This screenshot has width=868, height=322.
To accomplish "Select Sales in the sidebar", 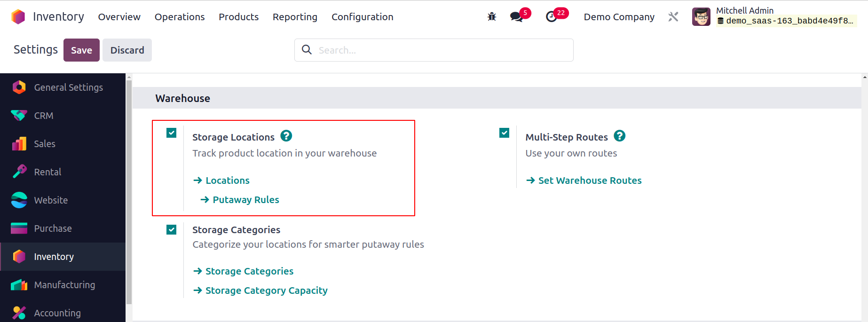I will pos(63,144).
